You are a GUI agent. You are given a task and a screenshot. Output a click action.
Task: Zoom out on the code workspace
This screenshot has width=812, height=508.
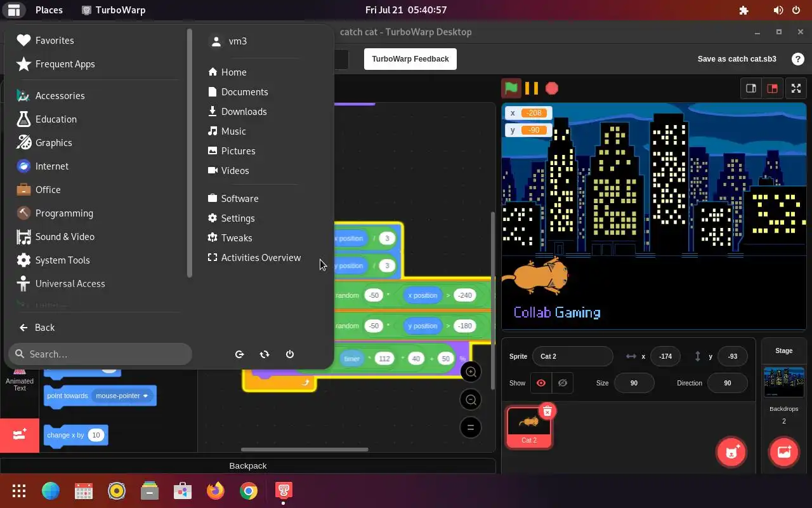pyautogui.click(x=471, y=399)
